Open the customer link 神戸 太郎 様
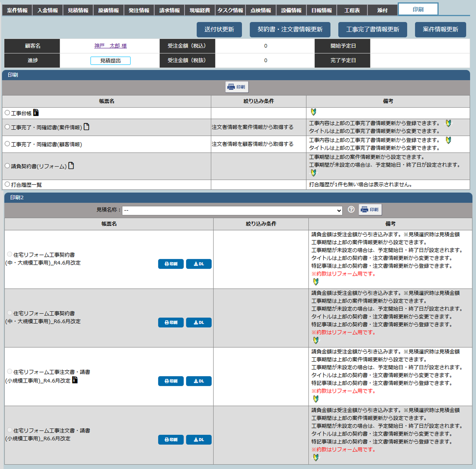Image resolution: width=476 pixels, height=469 pixels. tap(110, 46)
